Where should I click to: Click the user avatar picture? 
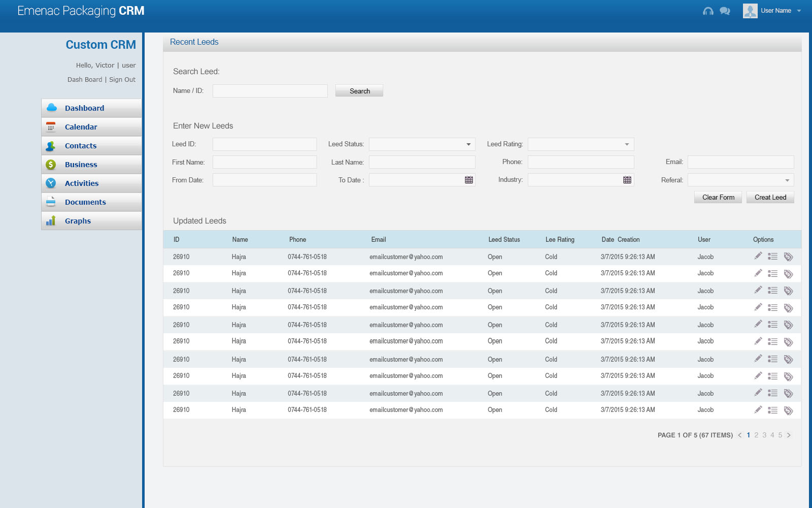coord(750,11)
